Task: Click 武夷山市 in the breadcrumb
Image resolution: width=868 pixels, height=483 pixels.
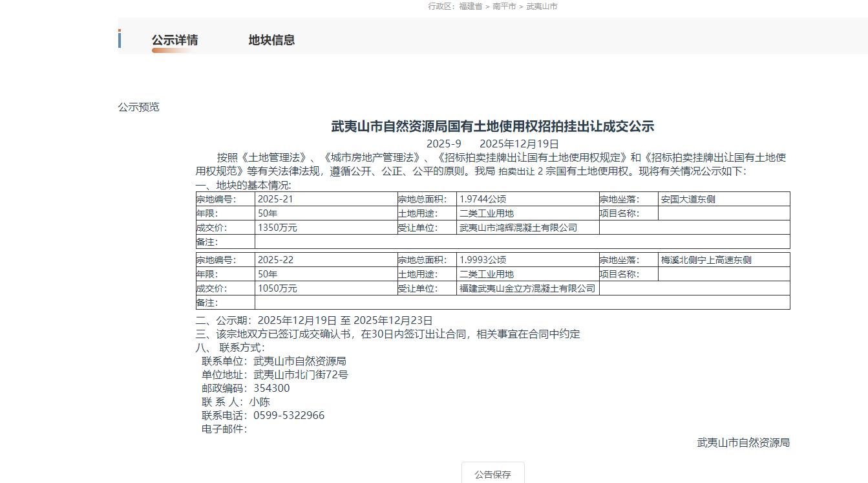Action: [542, 6]
